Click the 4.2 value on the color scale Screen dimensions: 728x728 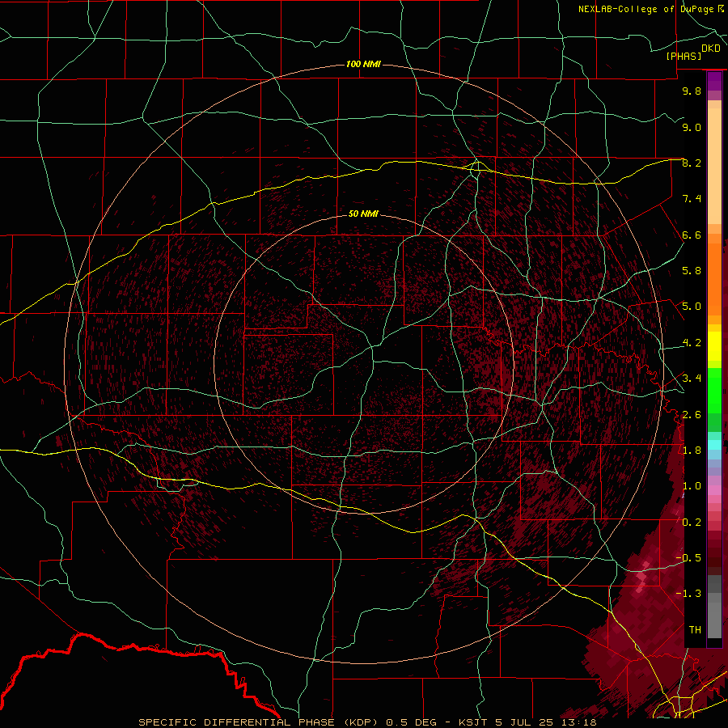pyautogui.click(x=692, y=343)
